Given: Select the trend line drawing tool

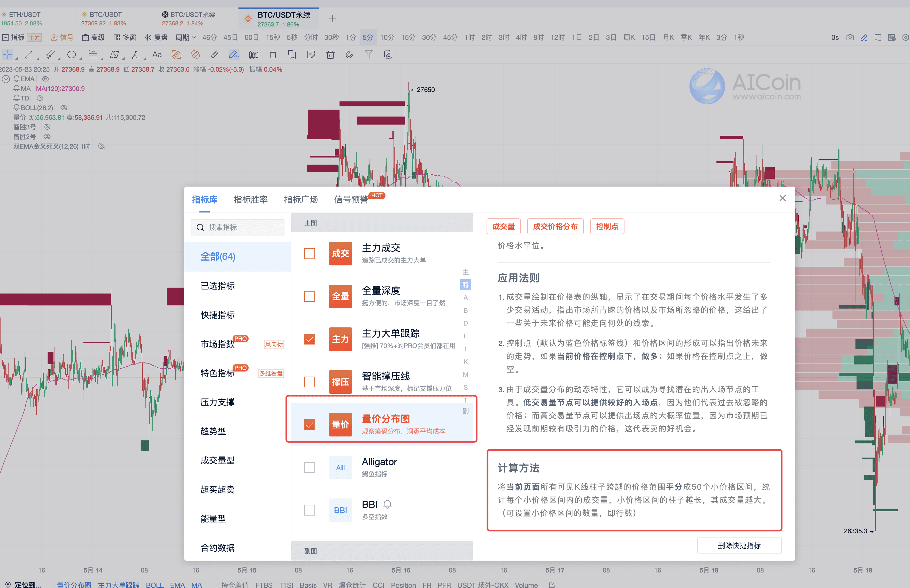Looking at the screenshot, I should pos(29,55).
